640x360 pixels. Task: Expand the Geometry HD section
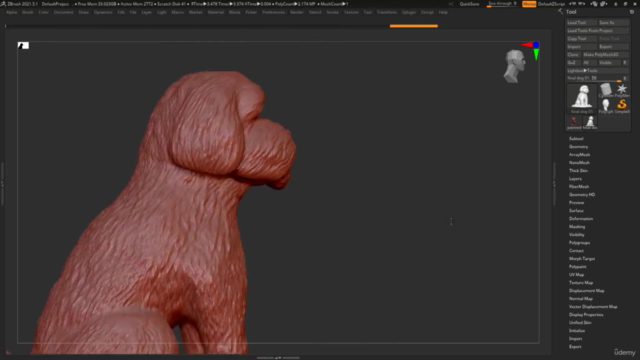[582, 195]
